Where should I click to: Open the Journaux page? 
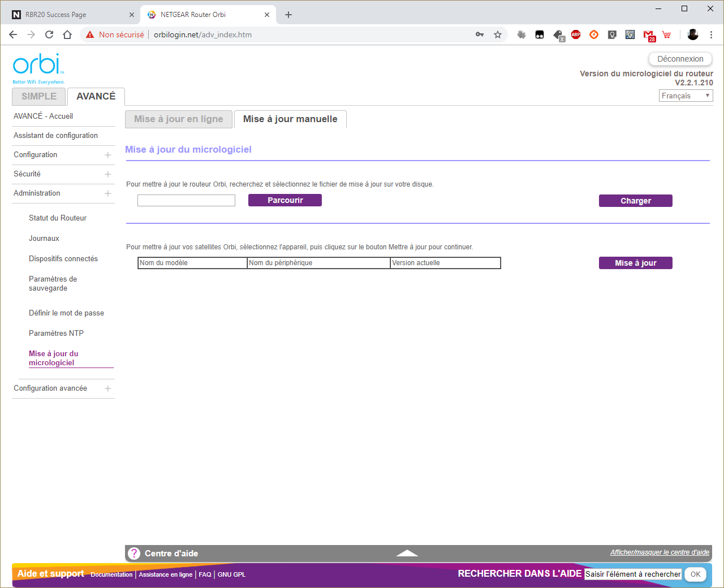(44, 238)
